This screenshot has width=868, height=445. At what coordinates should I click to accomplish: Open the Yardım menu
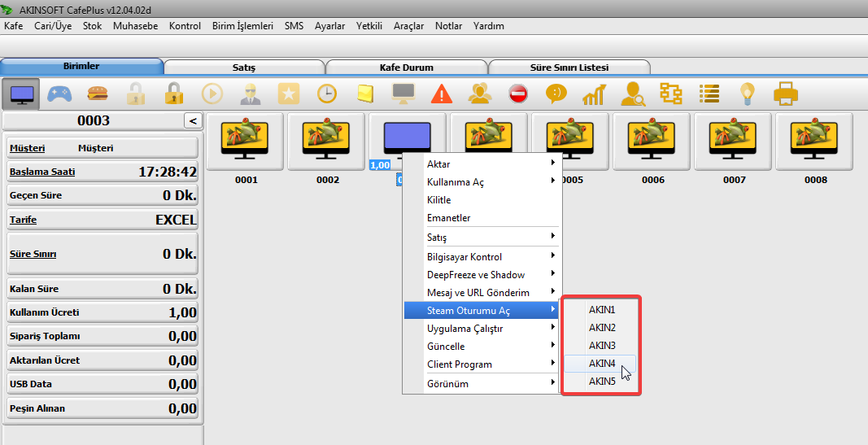coord(489,25)
